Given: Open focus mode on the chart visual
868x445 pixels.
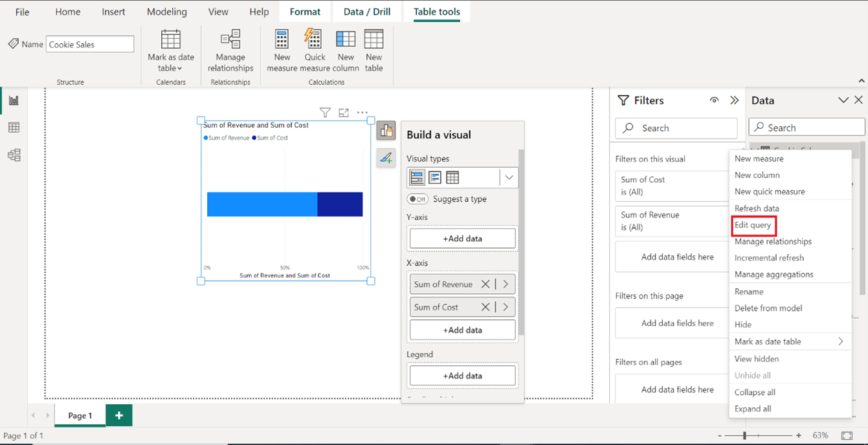Looking at the screenshot, I should (x=344, y=112).
